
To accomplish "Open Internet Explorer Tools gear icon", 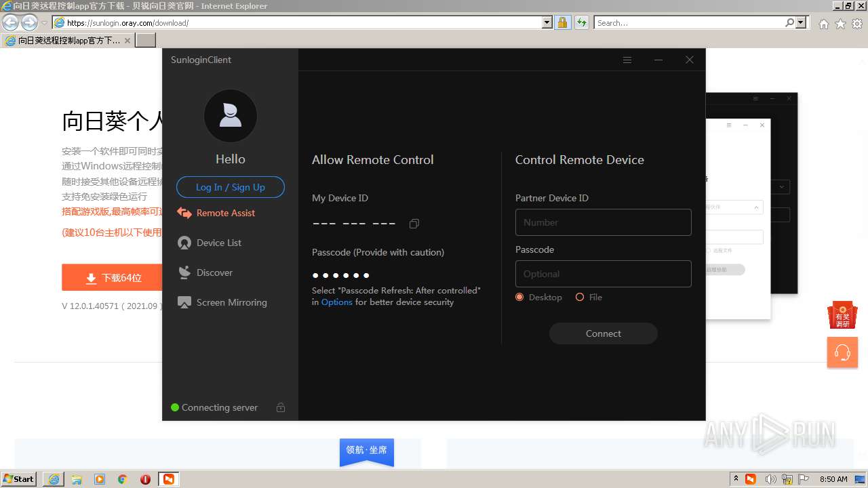I will tap(857, 24).
